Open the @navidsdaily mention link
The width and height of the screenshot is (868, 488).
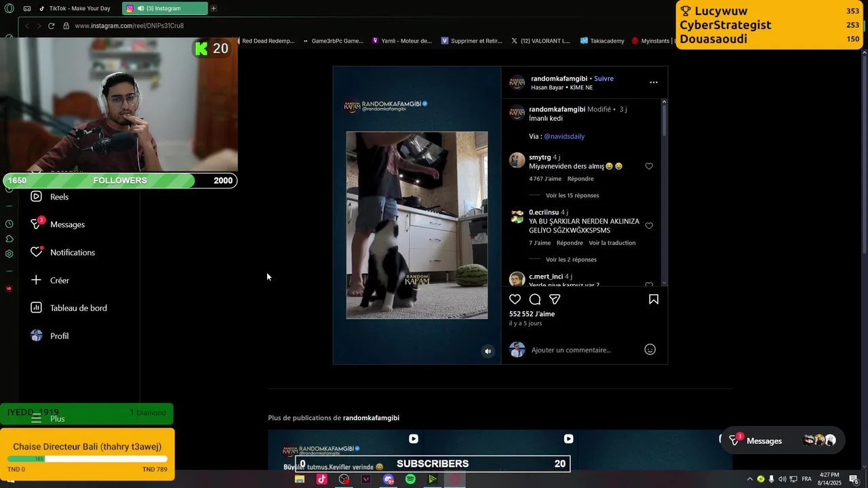[x=564, y=136]
